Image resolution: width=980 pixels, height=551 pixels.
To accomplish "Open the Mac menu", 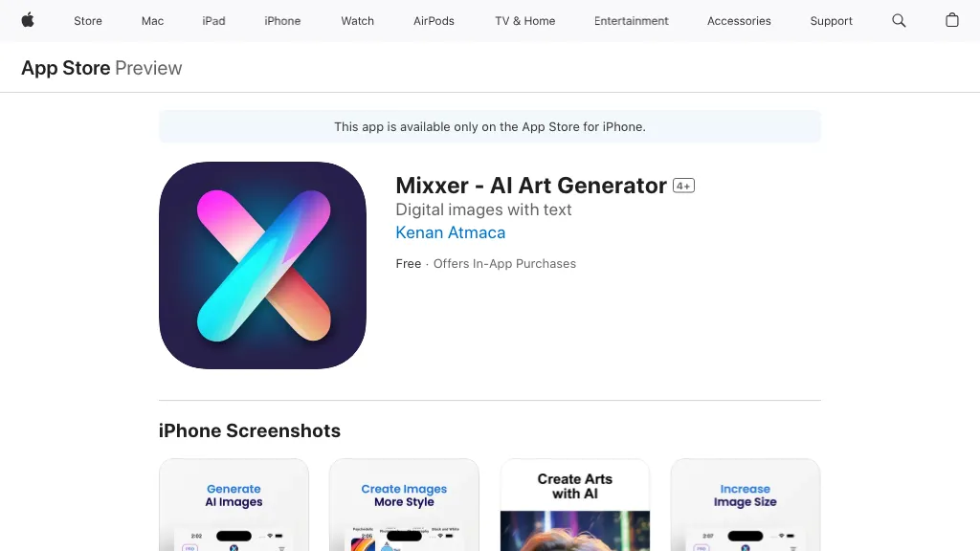I will tap(152, 21).
